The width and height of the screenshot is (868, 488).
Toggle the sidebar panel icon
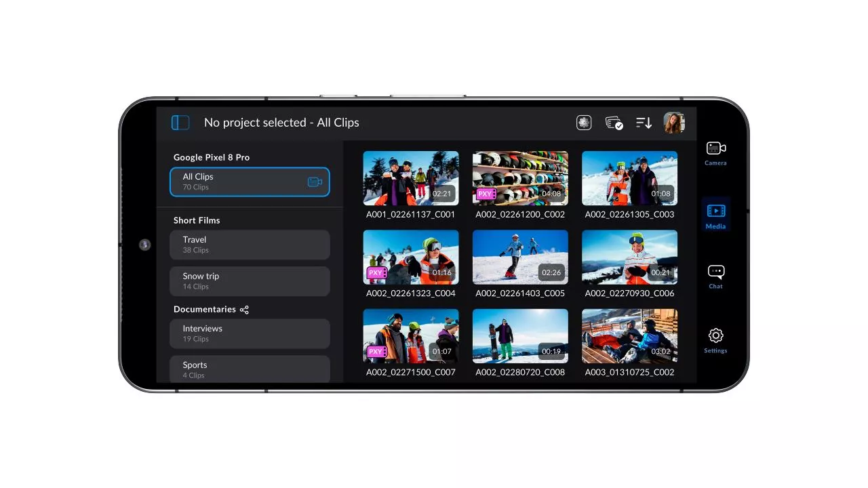tap(180, 123)
